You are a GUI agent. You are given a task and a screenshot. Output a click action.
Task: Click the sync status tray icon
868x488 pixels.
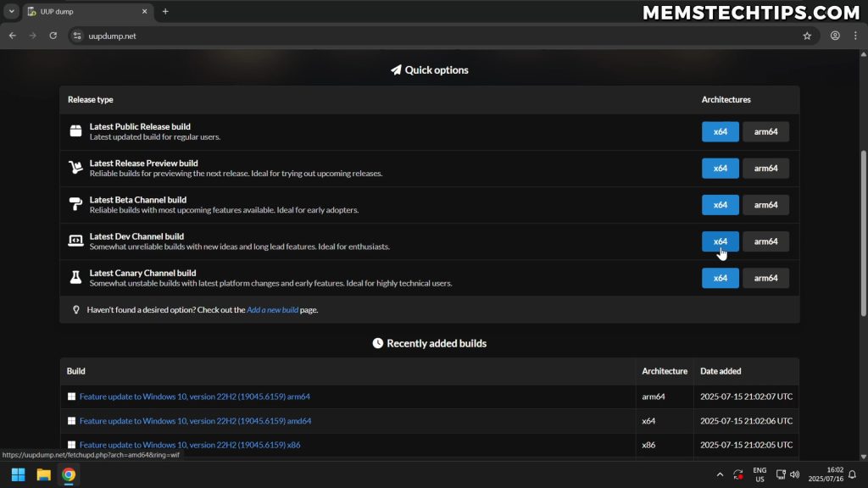(x=738, y=474)
